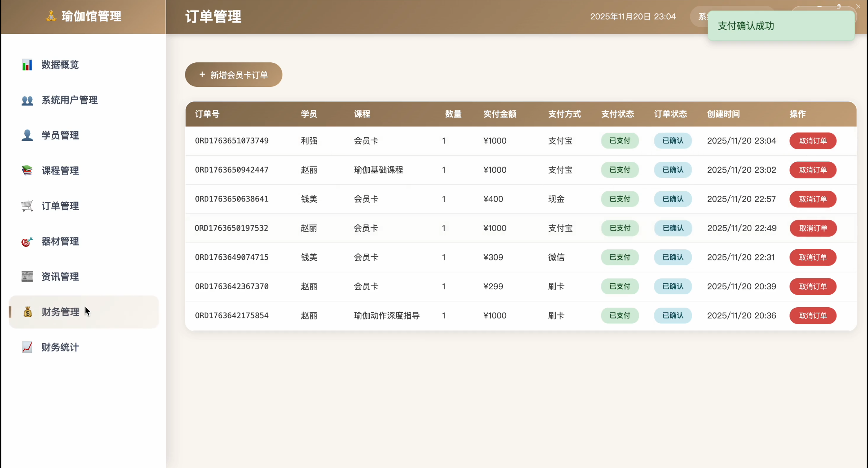Click the 瑜伽馆管理 yoga logo icon
The image size is (868, 468).
51,16
